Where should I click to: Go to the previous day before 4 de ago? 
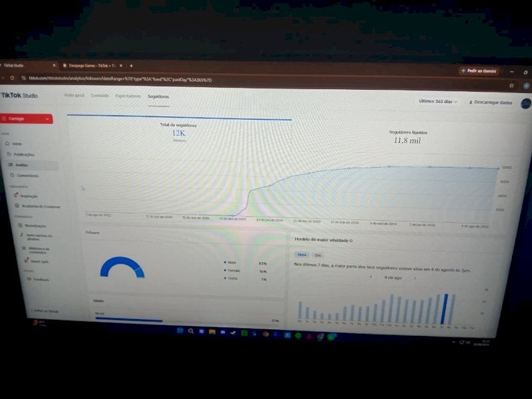(x=371, y=277)
